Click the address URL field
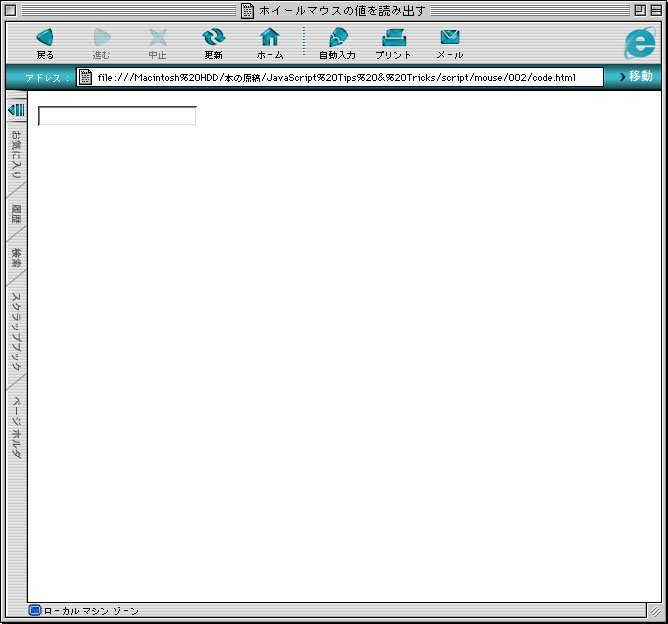Image resolution: width=668 pixels, height=624 pixels. click(x=340, y=77)
